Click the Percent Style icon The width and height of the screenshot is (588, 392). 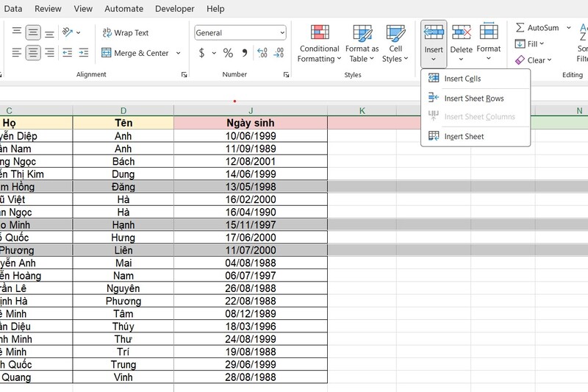tap(228, 53)
